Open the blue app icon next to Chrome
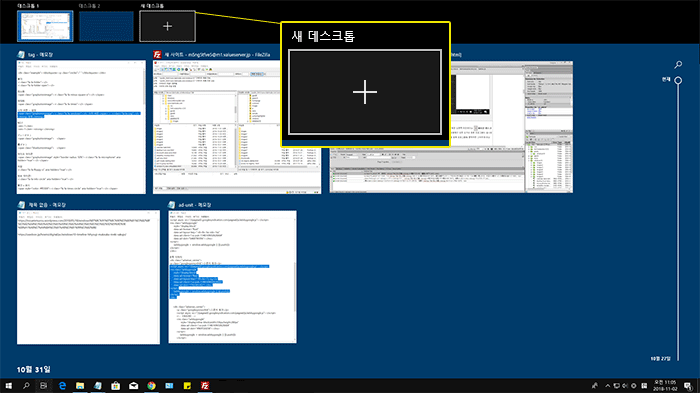Image resolution: width=700 pixels, height=393 pixels. point(169,385)
